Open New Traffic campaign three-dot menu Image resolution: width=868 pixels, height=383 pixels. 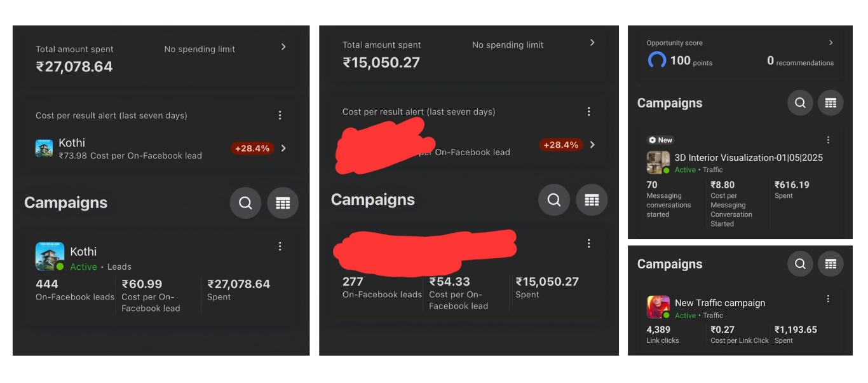(828, 298)
